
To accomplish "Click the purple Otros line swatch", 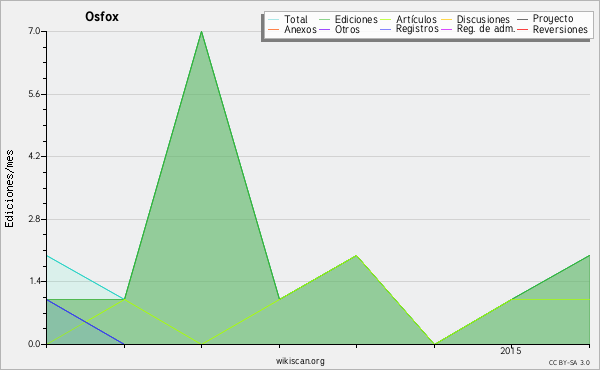I will tap(324, 29).
